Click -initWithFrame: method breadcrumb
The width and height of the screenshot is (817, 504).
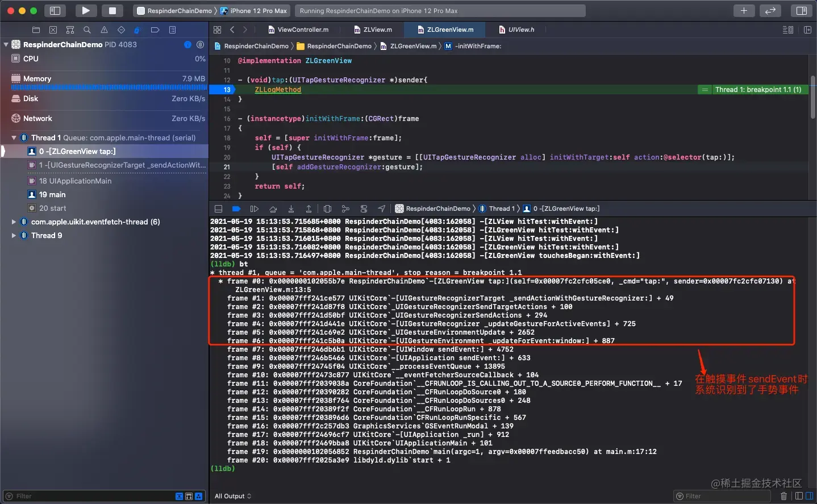click(x=473, y=46)
